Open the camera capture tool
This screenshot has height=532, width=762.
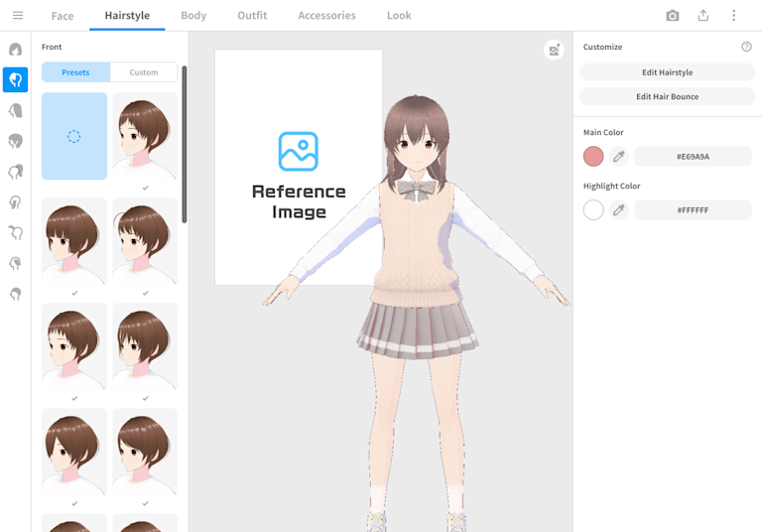click(x=673, y=16)
